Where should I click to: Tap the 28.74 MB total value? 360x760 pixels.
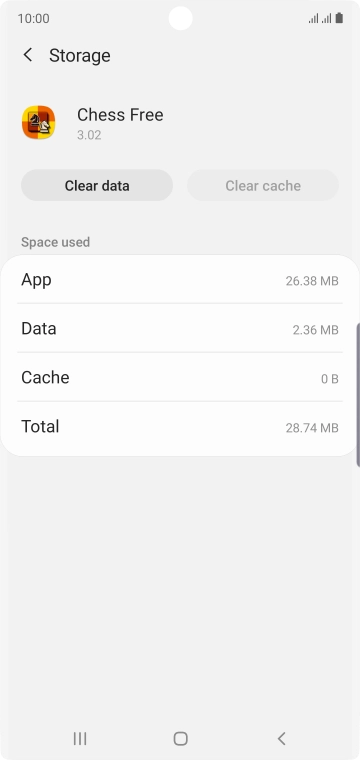(312, 428)
